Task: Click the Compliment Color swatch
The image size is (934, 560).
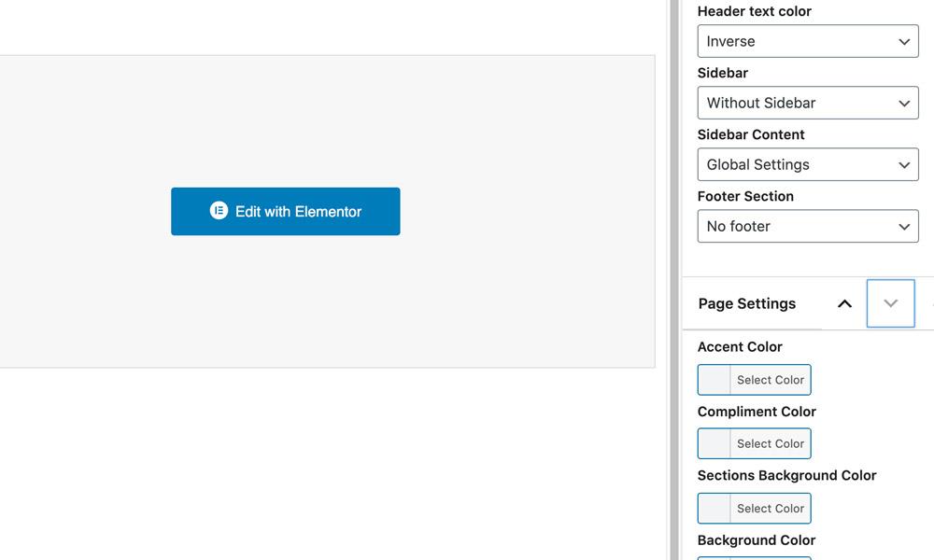Action: coord(715,443)
